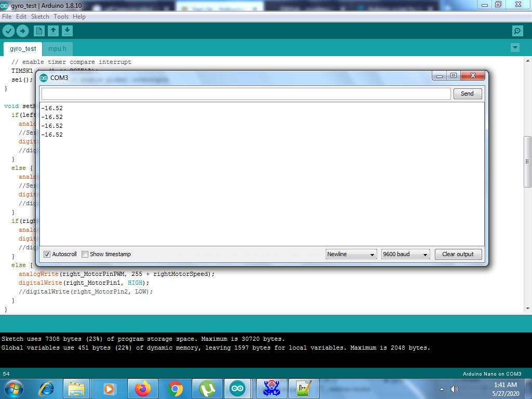532x399 pixels.
Task: Open Windows Explorer folder icon in taskbar
Action: [76, 389]
